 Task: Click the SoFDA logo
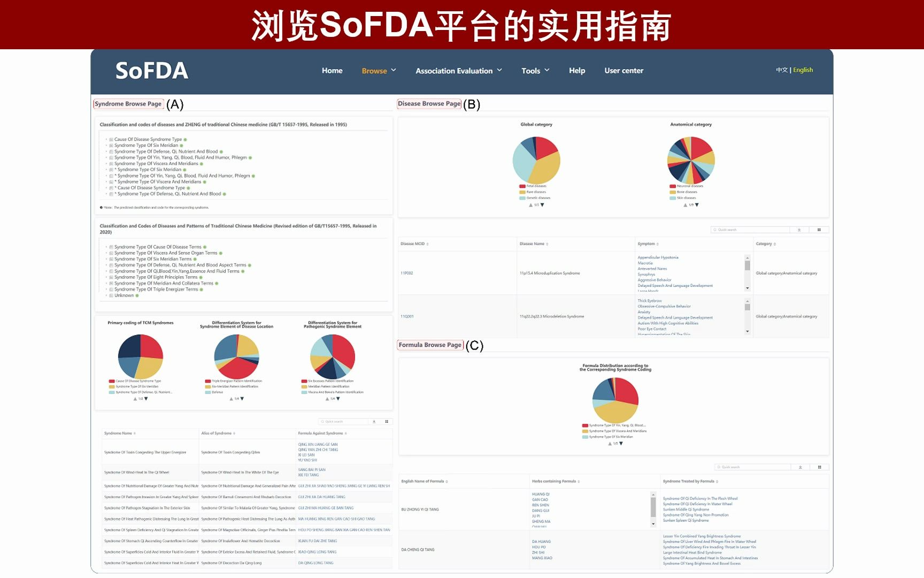click(152, 71)
